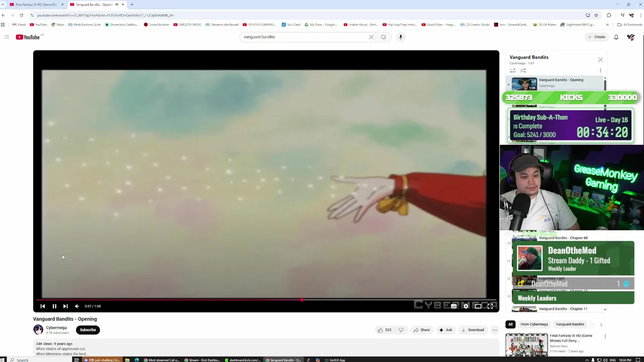Open the Sound buttons bookmark
Viewport: 644px width, 362px height.
pos(156,25)
